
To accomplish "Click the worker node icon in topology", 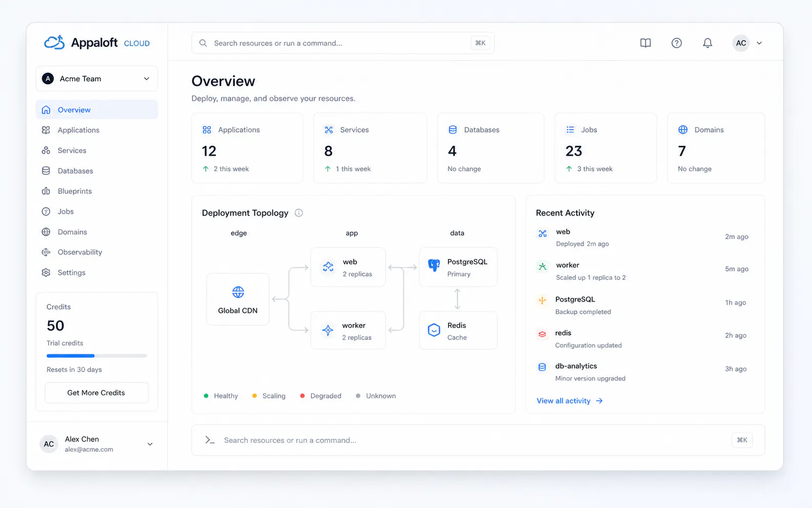I will (x=328, y=330).
